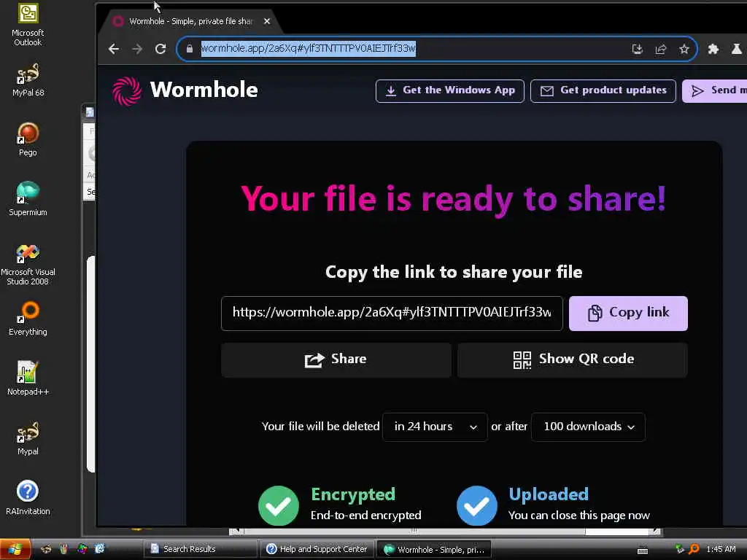Viewport: 747px width, 560px height.
Task: Click the Share button
Action: 336,360
